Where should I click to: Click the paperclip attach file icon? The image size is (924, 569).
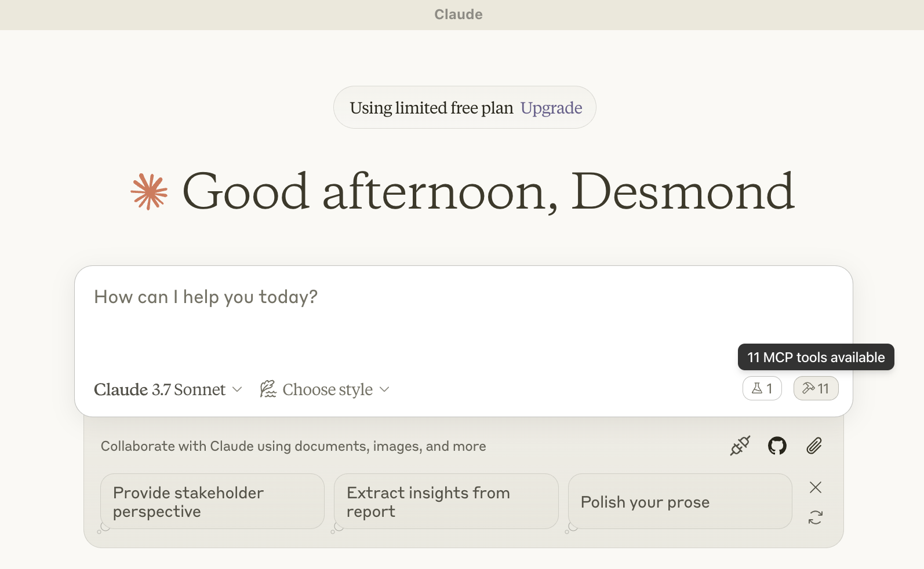tap(814, 446)
